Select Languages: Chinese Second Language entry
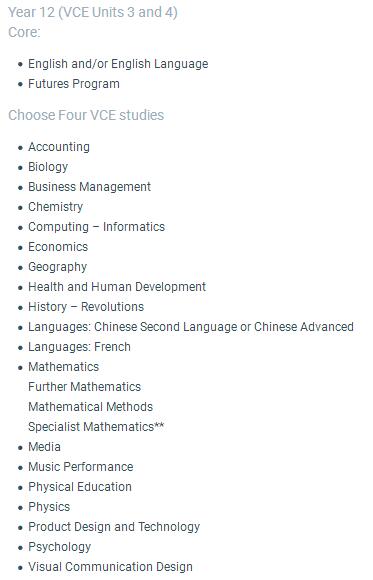 pyautogui.click(x=191, y=327)
